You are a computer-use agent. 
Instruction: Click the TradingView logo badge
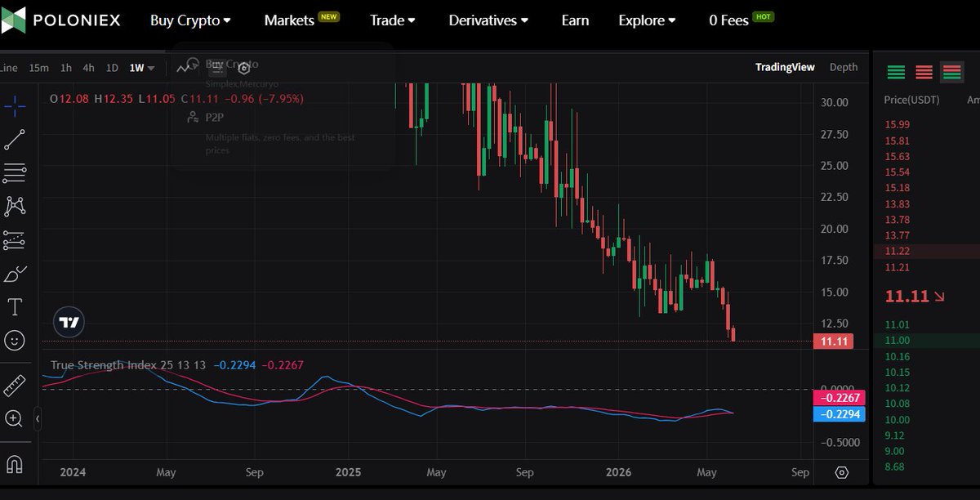coord(69,323)
